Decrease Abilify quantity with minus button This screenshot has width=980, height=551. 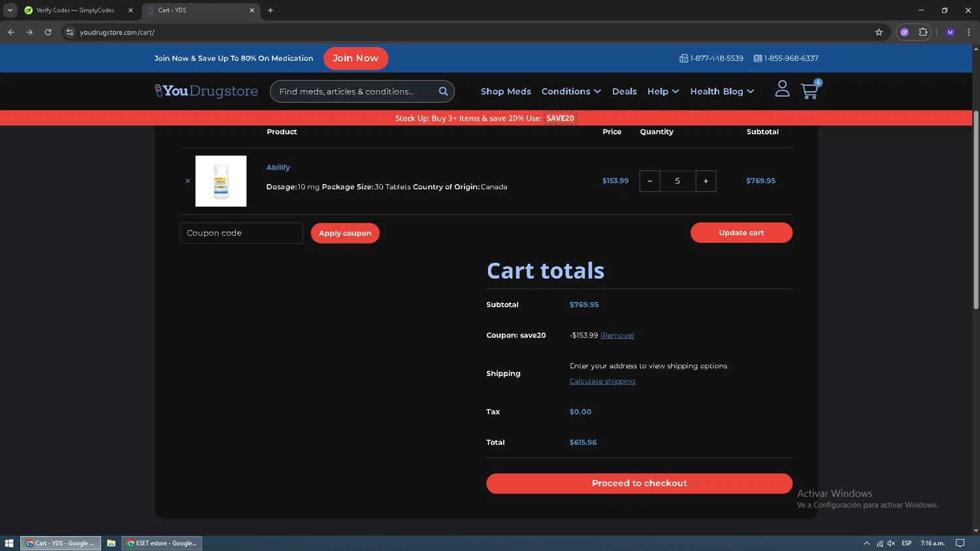click(649, 181)
